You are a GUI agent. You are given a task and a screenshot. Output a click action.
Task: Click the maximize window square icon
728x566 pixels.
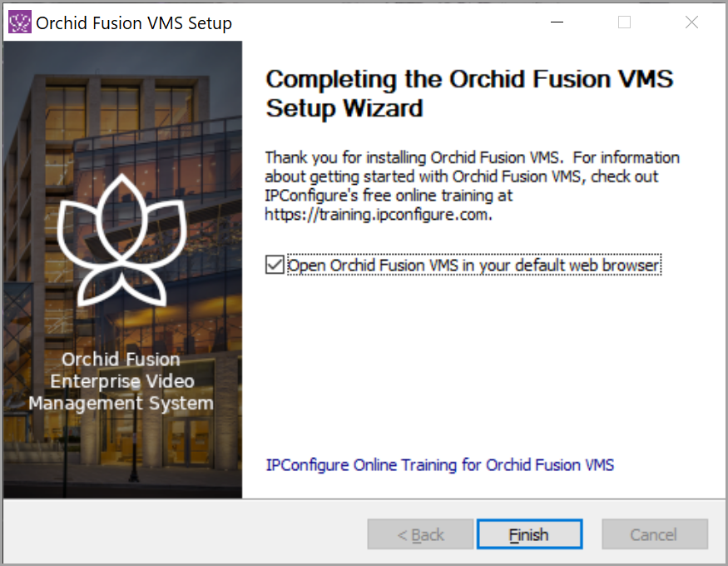click(624, 22)
